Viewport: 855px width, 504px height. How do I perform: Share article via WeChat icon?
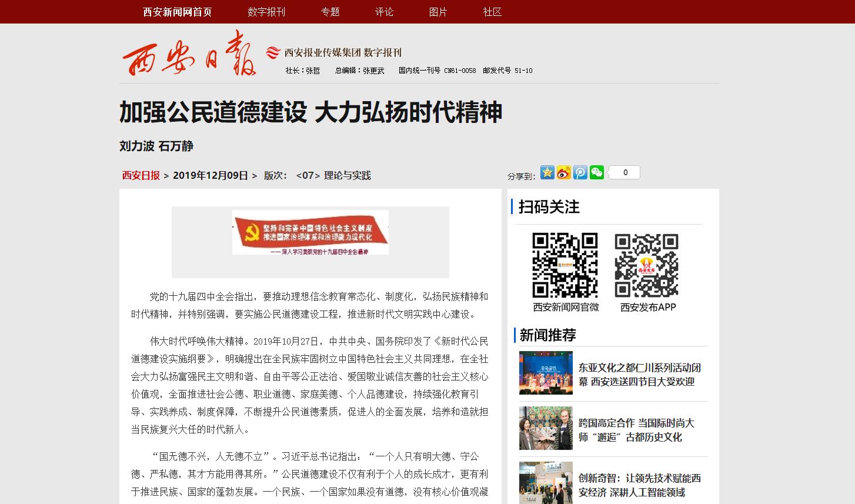(596, 172)
